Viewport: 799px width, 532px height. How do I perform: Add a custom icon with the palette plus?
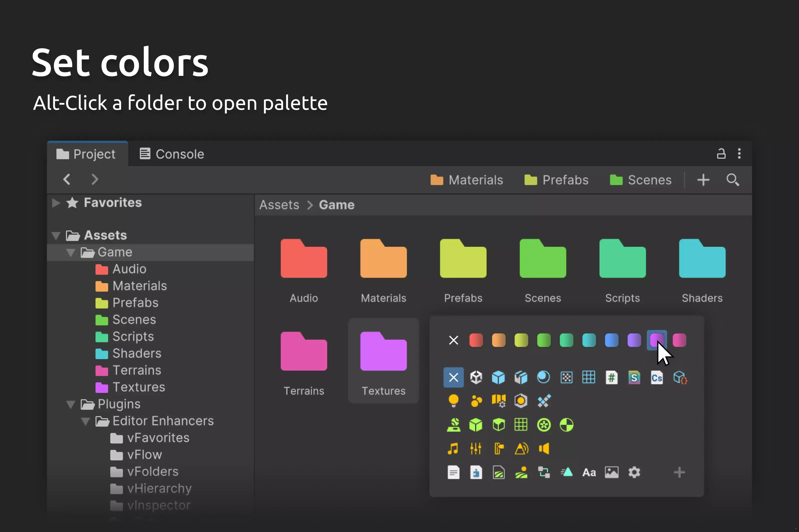click(x=679, y=472)
